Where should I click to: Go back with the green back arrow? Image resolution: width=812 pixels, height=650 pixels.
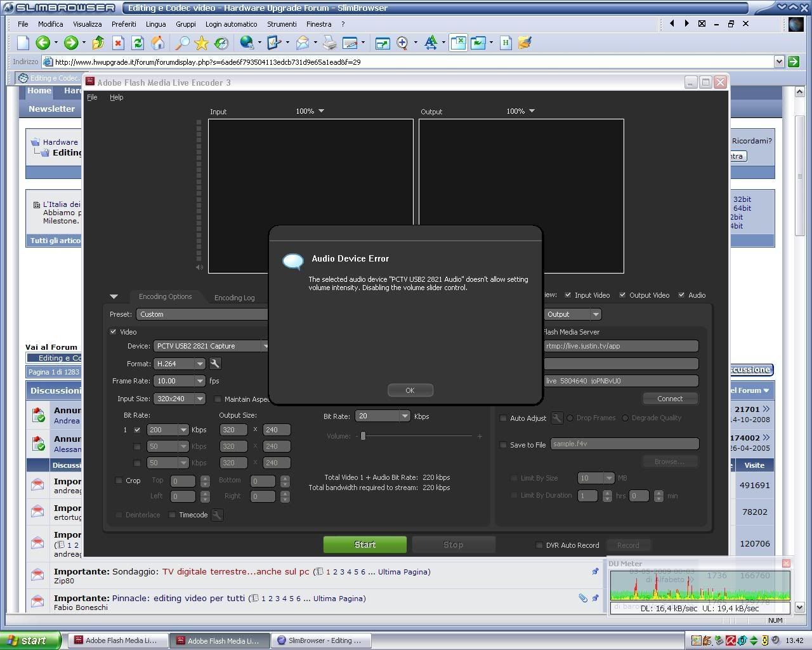click(x=43, y=43)
